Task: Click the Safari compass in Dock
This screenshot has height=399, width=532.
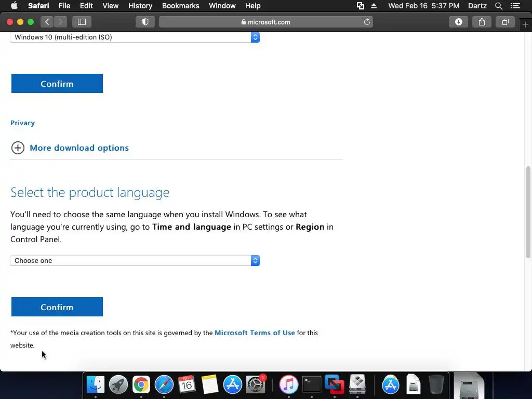Action: click(x=164, y=385)
